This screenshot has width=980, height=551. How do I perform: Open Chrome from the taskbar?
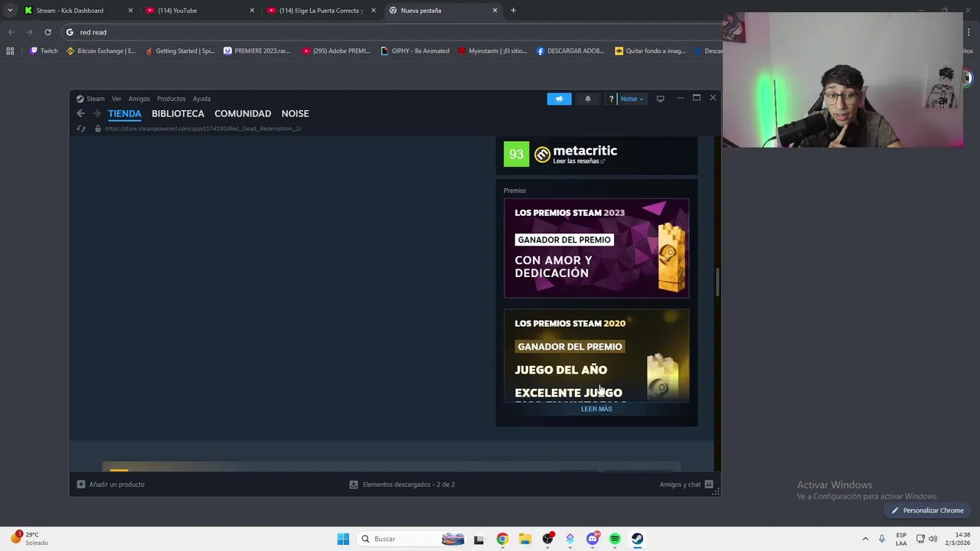pyautogui.click(x=502, y=539)
